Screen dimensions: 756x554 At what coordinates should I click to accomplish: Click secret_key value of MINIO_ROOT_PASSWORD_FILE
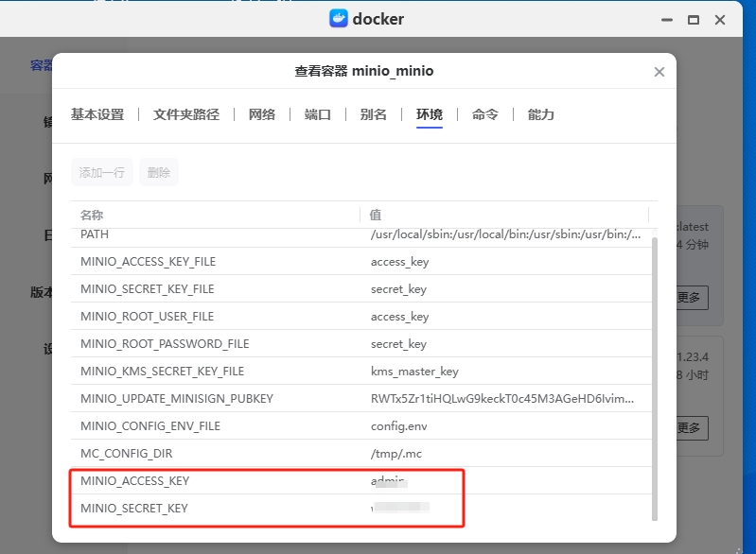click(398, 344)
